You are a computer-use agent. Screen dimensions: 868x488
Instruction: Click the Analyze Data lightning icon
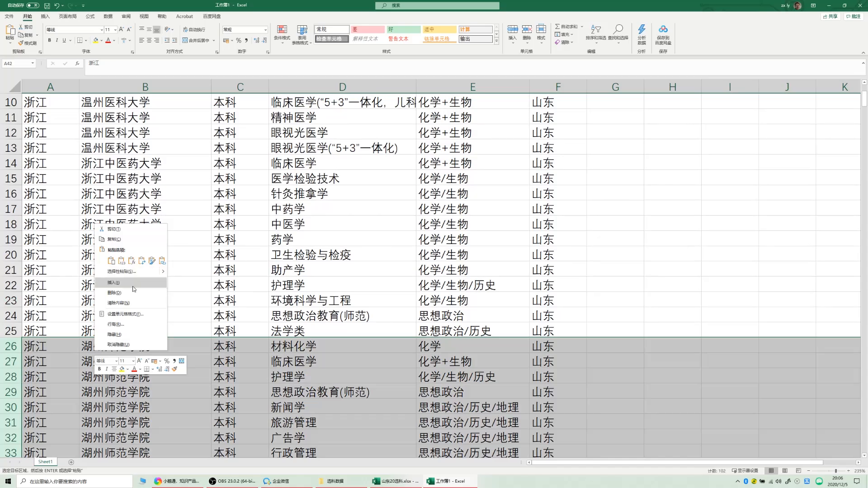pos(642,30)
